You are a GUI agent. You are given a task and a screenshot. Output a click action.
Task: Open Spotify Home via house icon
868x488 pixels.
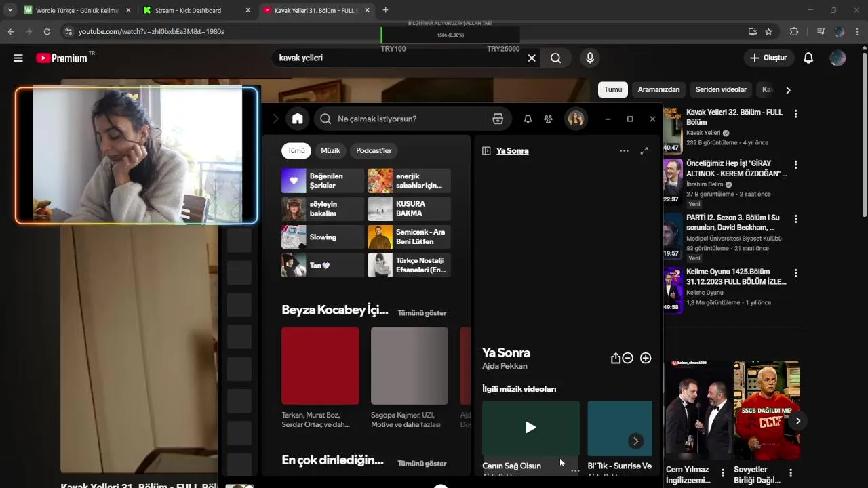(x=297, y=119)
